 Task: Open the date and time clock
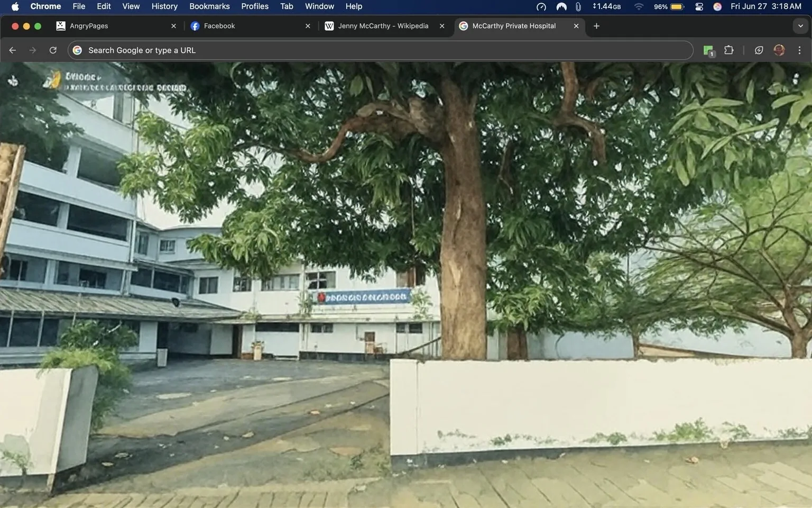(x=765, y=6)
